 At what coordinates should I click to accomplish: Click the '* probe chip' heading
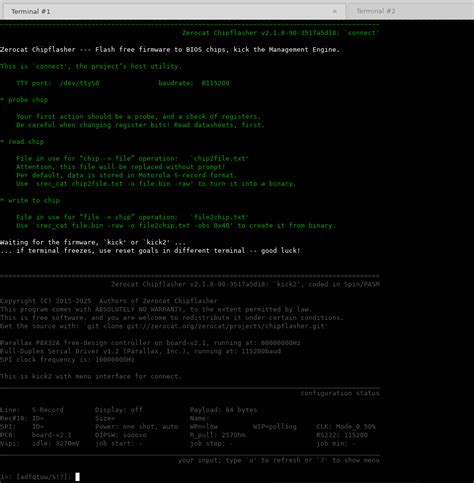point(24,100)
